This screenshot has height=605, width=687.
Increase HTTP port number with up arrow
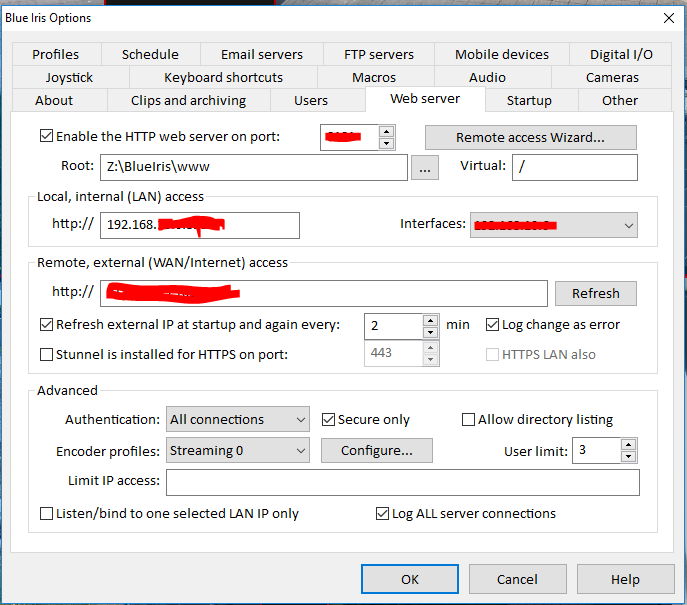tap(387, 131)
